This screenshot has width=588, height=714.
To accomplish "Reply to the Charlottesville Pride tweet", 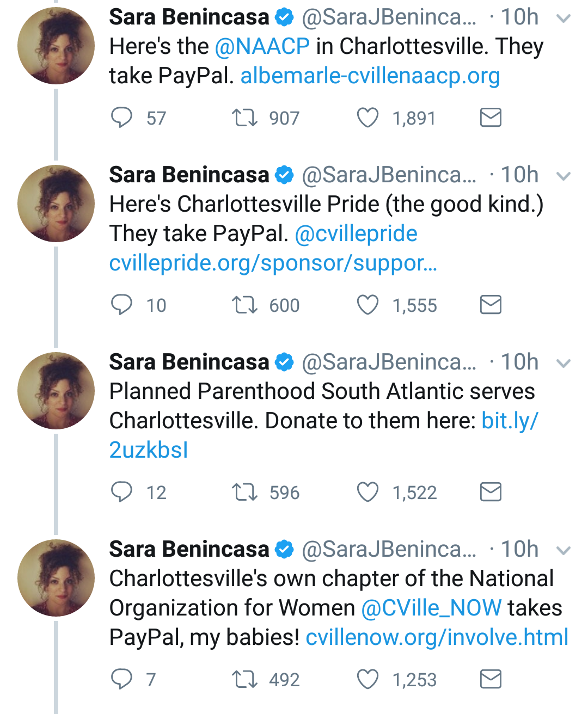I will point(121,305).
